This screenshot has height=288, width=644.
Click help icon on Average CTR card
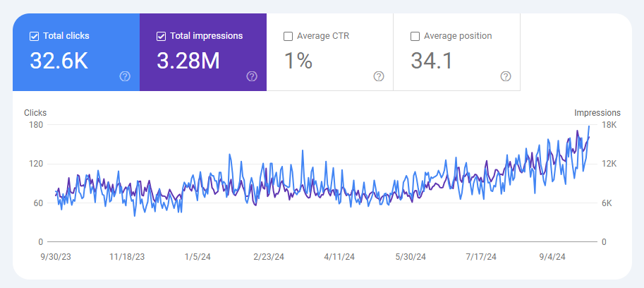379,76
